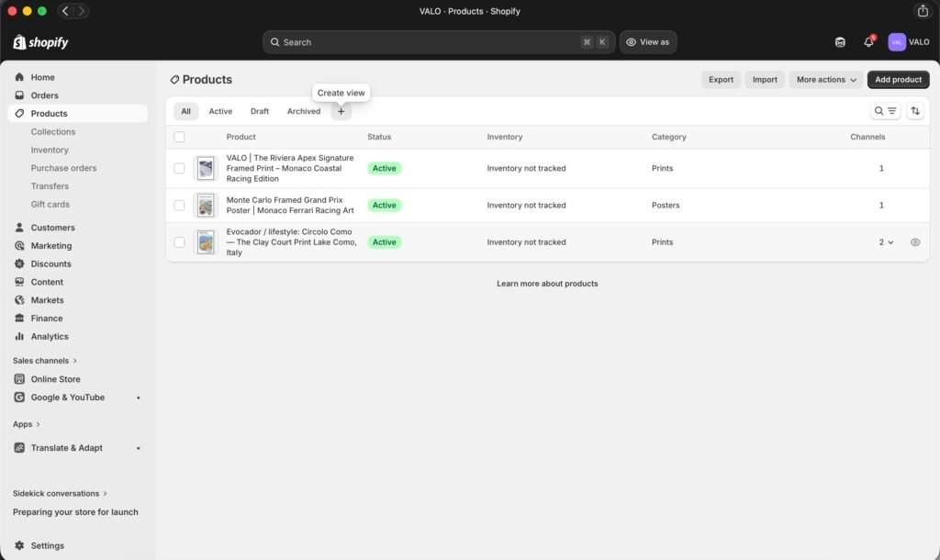Image resolution: width=940 pixels, height=560 pixels.
Task: Follow the Learn more about products link
Action: [x=547, y=284]
